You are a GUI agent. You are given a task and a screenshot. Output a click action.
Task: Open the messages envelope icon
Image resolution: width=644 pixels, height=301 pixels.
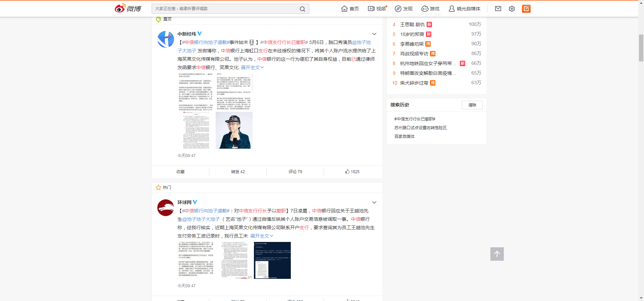tap(498, 9)
